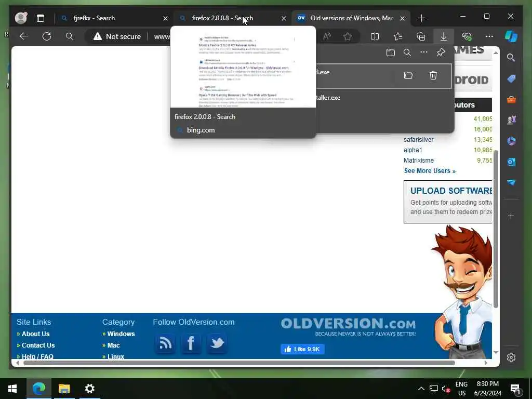Open sidebar Shopping tag icon

tap(511, 79)
